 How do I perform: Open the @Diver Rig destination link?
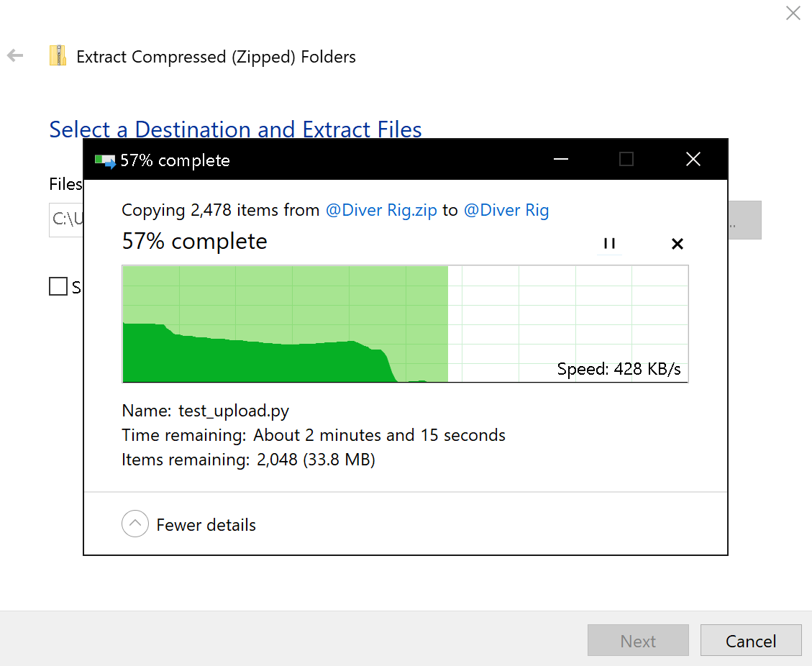506,210
